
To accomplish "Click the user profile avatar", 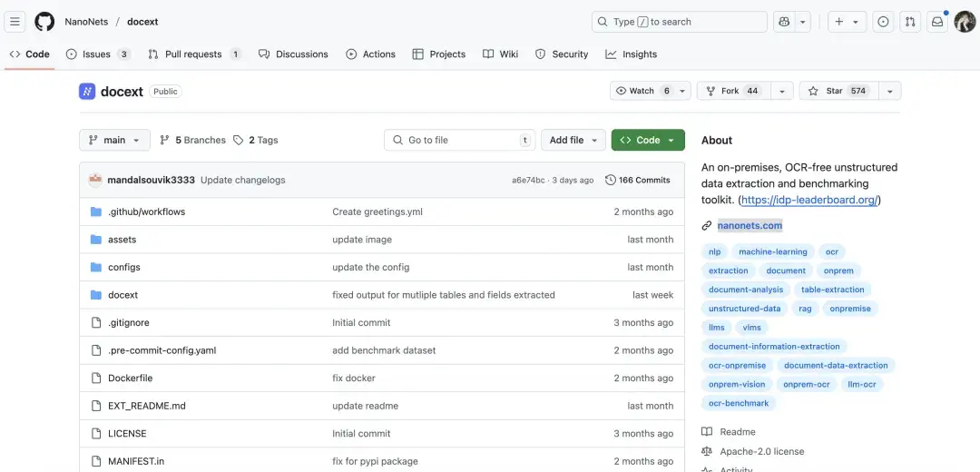I will click(965, 22).
